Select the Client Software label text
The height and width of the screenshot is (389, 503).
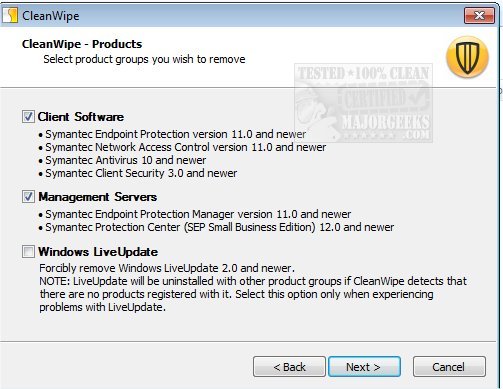pos(81,117)
